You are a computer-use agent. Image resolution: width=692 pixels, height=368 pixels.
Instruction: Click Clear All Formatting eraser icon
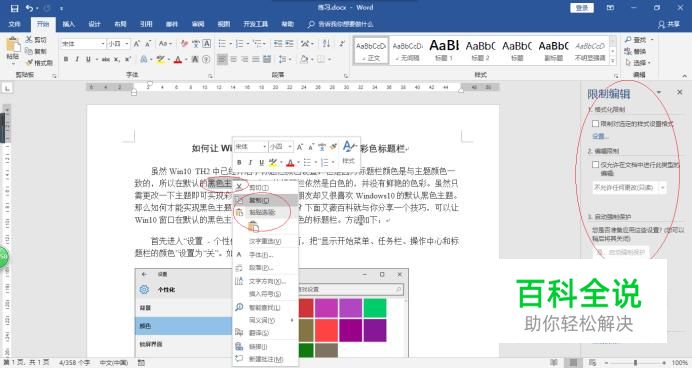click(184, 44)
